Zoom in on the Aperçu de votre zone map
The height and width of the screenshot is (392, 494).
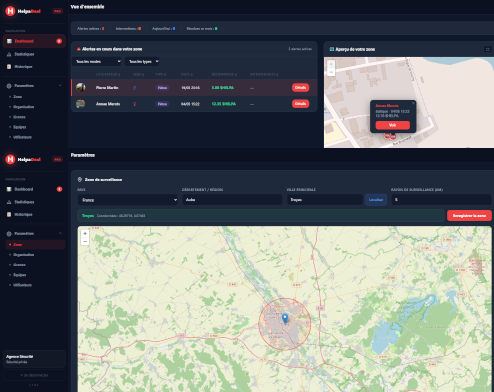(x=331, y=64)
